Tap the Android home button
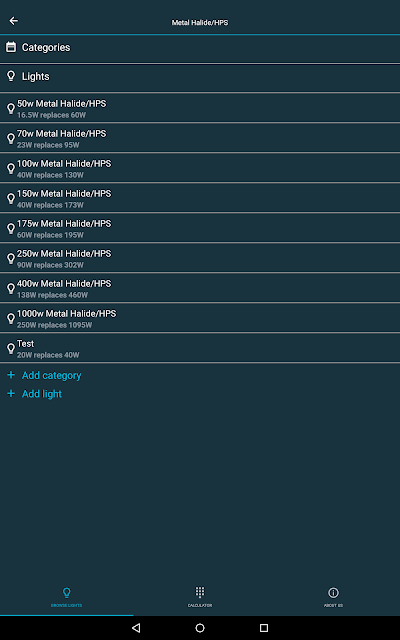Viewport: 400px width, 640px height. pos(200,628)
